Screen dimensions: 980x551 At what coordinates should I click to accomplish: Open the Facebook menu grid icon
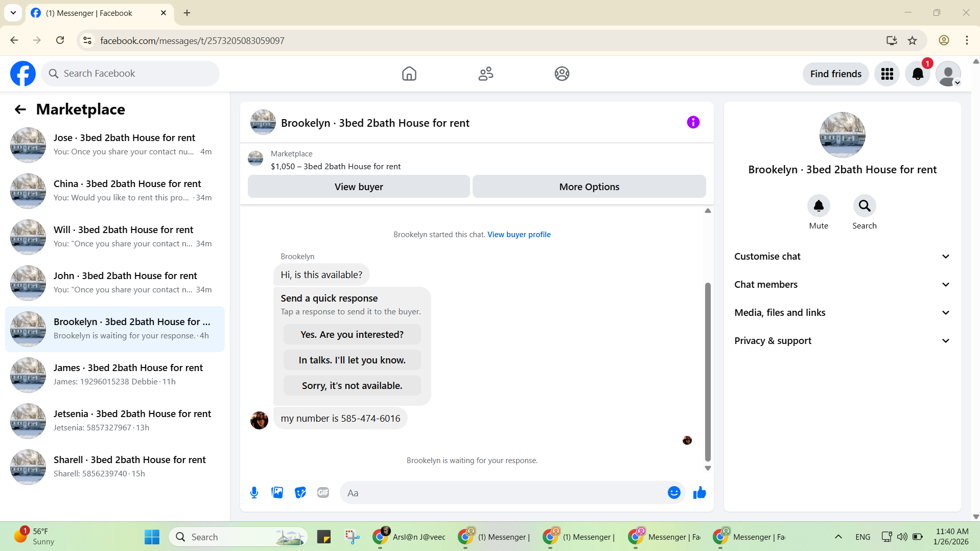coord(887,74)
